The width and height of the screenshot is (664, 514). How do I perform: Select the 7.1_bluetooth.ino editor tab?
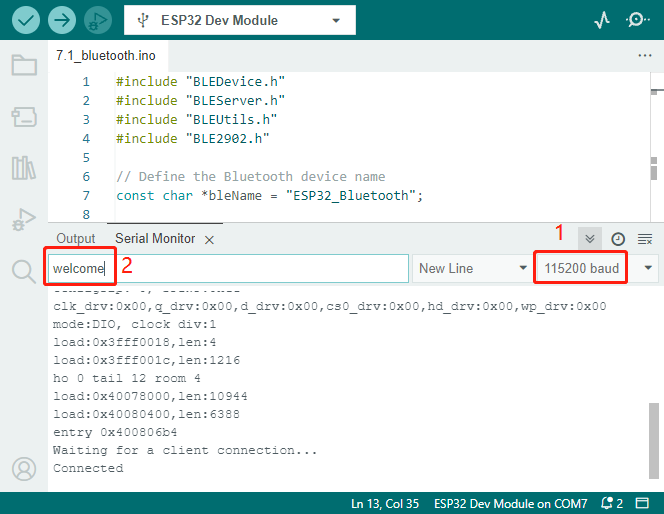[106, 55]
